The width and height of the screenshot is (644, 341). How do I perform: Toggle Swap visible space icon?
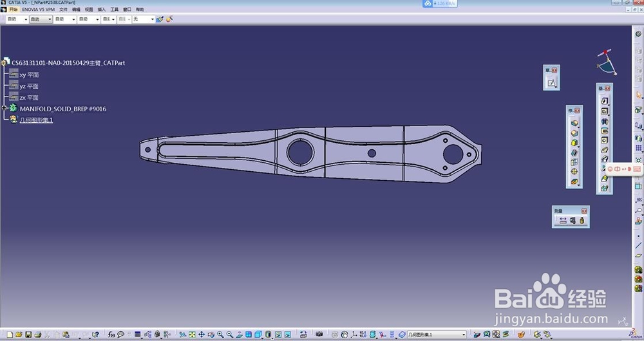click(288, 335)
